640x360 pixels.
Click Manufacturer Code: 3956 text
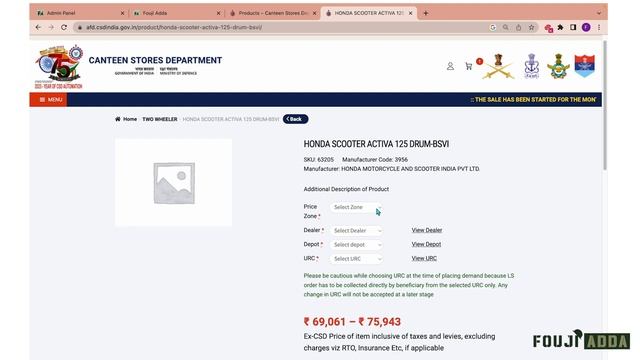(x=375, y=160)
